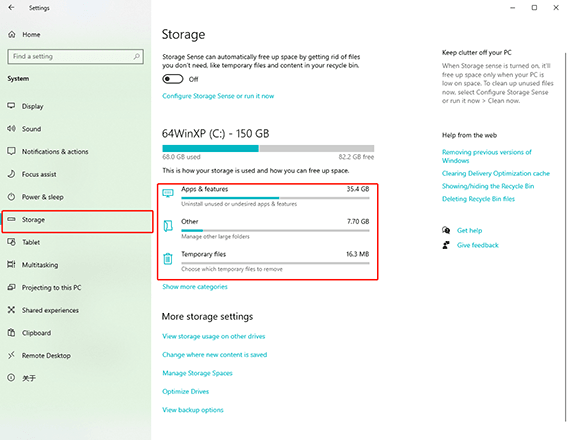This screenshot has width=567, height=440.
Task: Click the Find a setting search box
Action: click(75, 56)
